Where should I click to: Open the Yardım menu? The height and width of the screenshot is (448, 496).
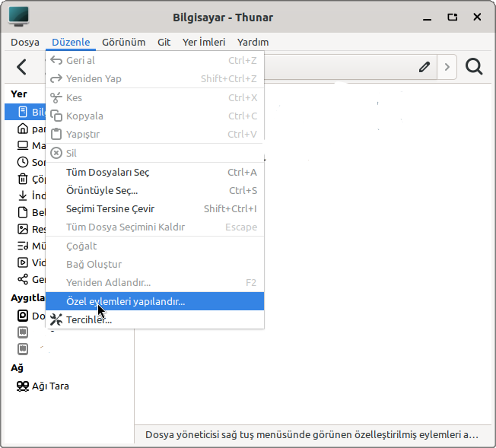pyautogui.click(x=253, y=43)
